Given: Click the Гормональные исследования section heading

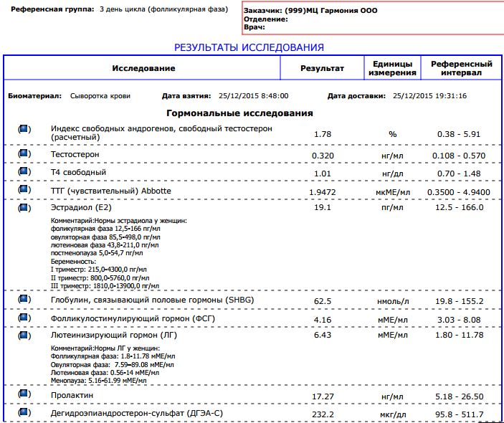Looking at the screenshot, I should tap(239, 113).
